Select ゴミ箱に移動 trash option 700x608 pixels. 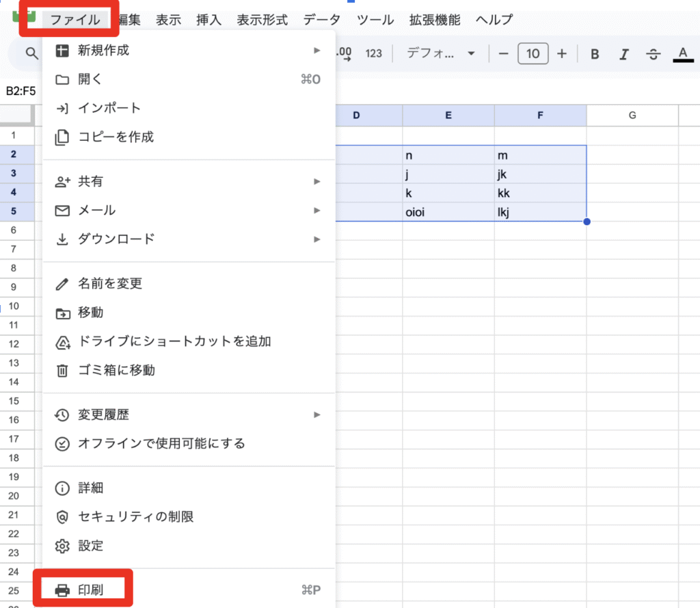[x=116, y=370]
